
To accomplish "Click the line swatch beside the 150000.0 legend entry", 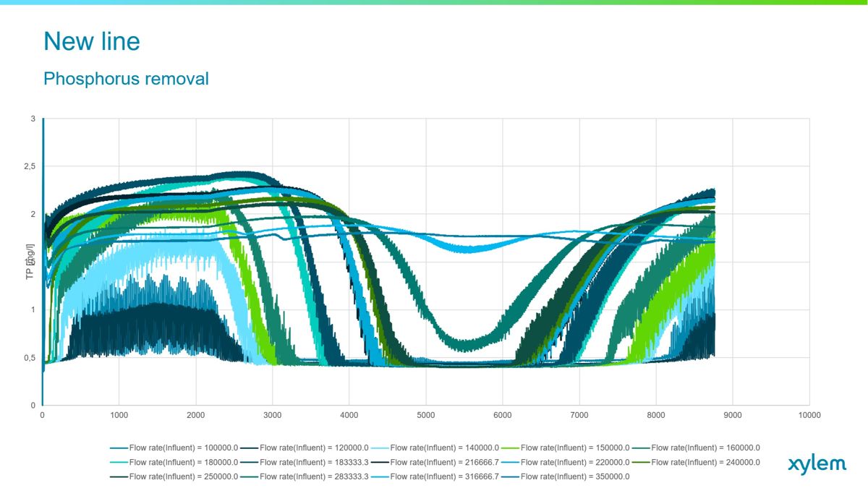I will tap(511, 448).
